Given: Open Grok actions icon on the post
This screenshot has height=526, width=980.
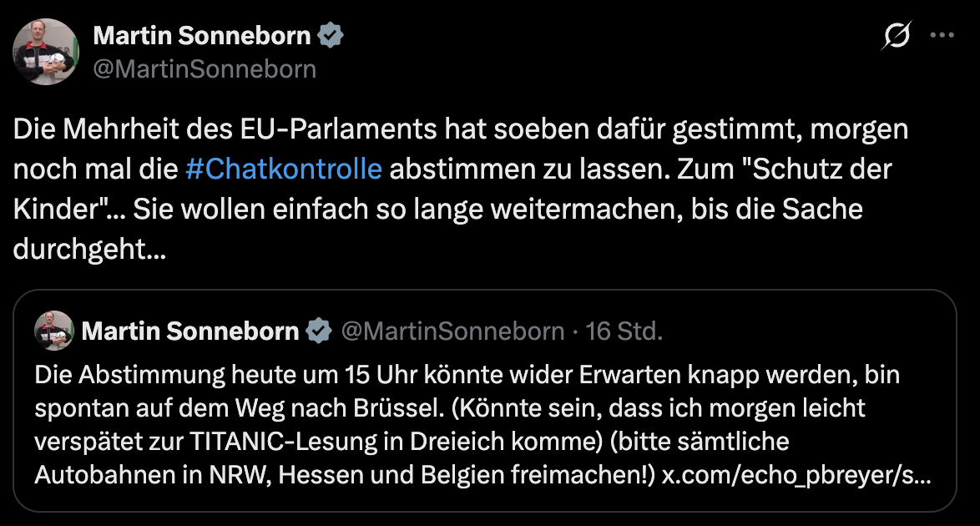Looking at the screenshot, I should pyautogui.click(x=897, y=36).
